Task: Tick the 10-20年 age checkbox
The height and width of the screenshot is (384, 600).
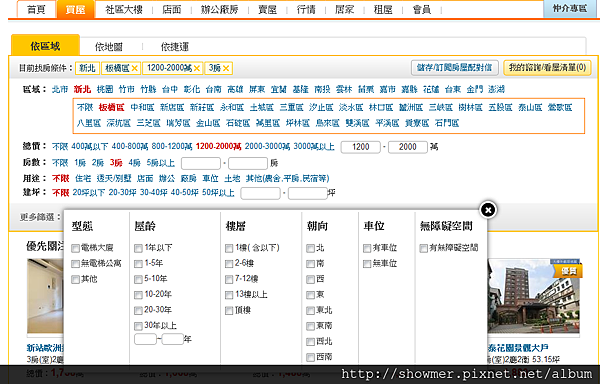Action: pyautogui.click(x=138, y=295)
